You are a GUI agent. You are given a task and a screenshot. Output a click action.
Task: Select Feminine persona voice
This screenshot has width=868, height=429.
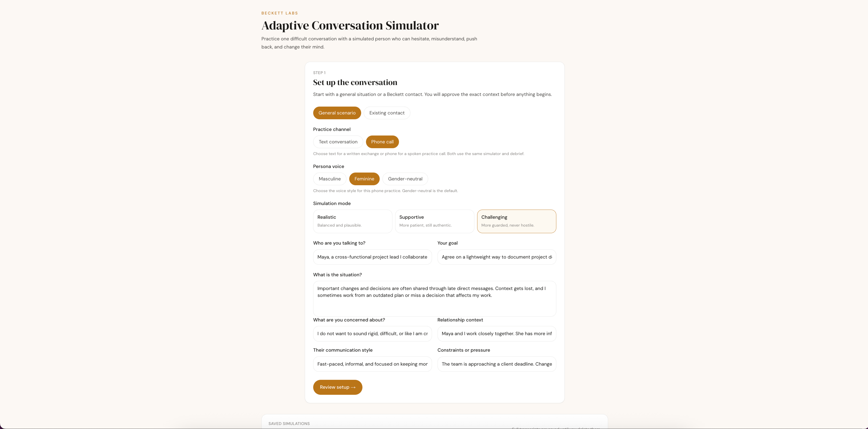(x=364, y=179)
